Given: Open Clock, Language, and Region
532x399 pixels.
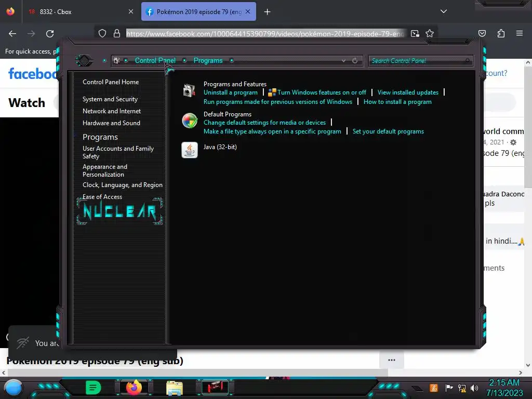Looking at the screenshot, I should click(123, 185).
